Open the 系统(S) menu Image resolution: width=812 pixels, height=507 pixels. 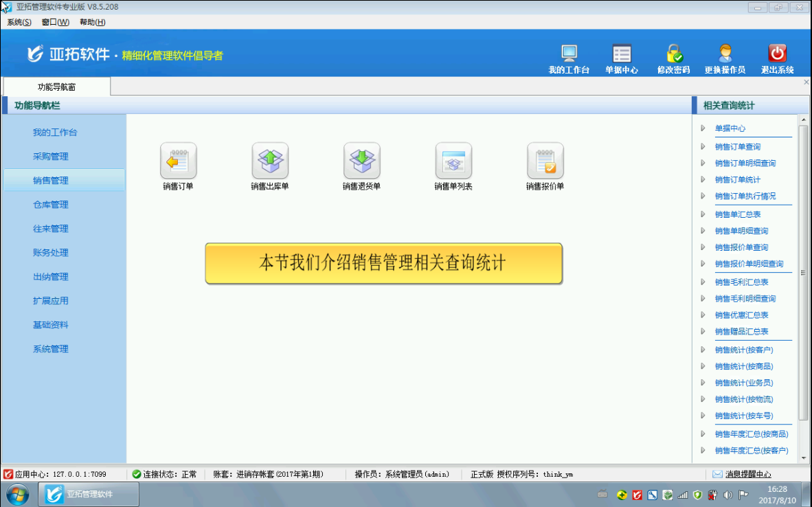pos(19,22)
